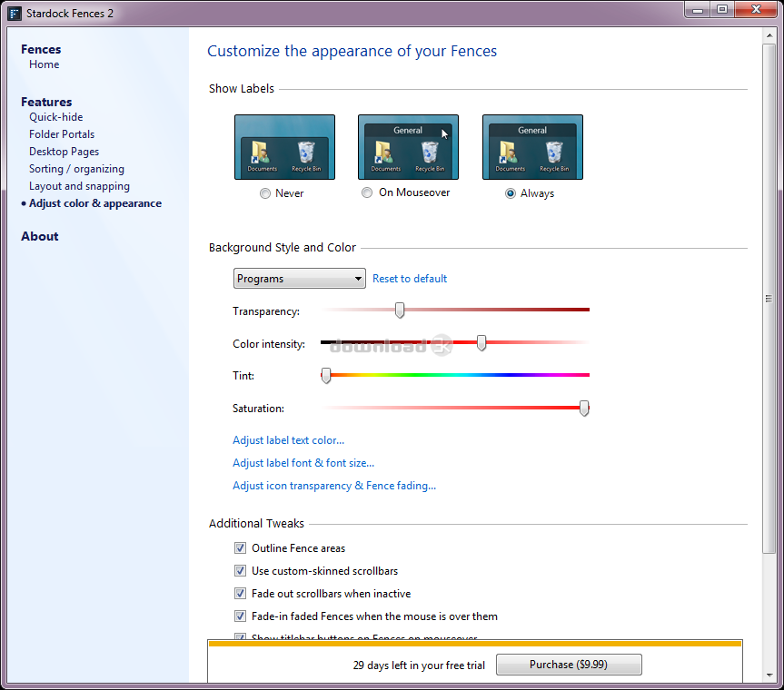The height and width of the screenshot is (690, 784).
Task: Toggle Outline Fence areas checkbox
Action: pyautogui.click(x=240, y=548)
